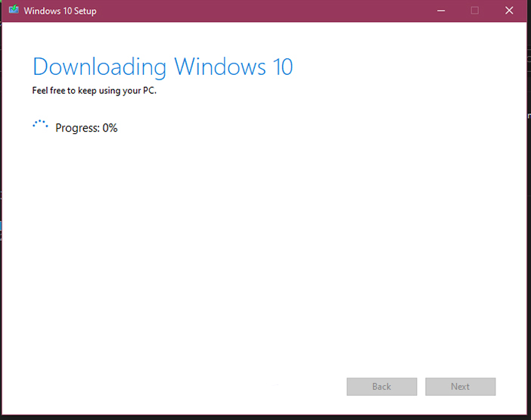
Task: Click the greyed-out maximize button
Action: pyautogui.click(x=475, y=11)
